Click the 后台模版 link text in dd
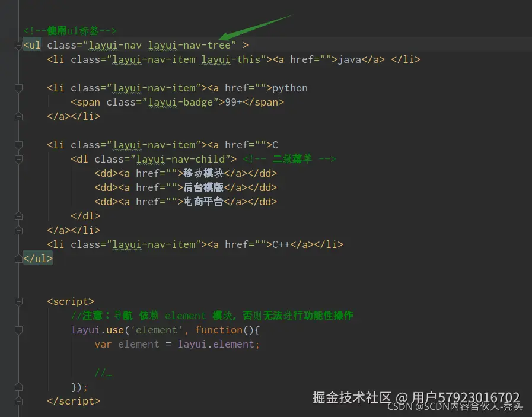 coord(203,187)
